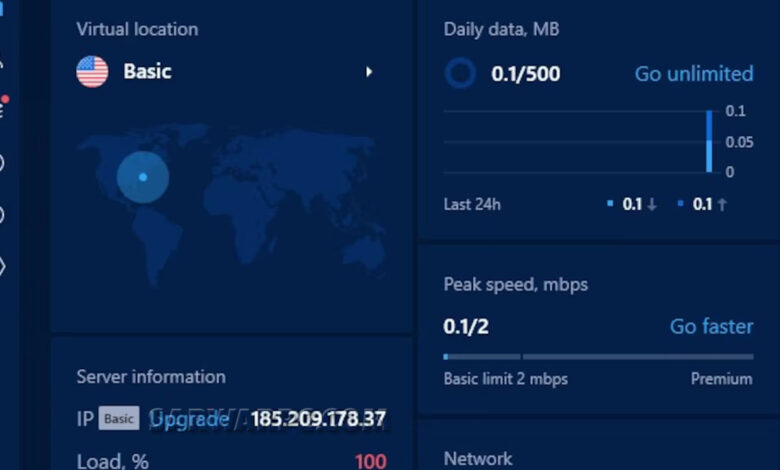This screenshot has width=780, height=470.
Task: Click the red 100 load value
Action: pyautogui.click(x=371, y=461)
